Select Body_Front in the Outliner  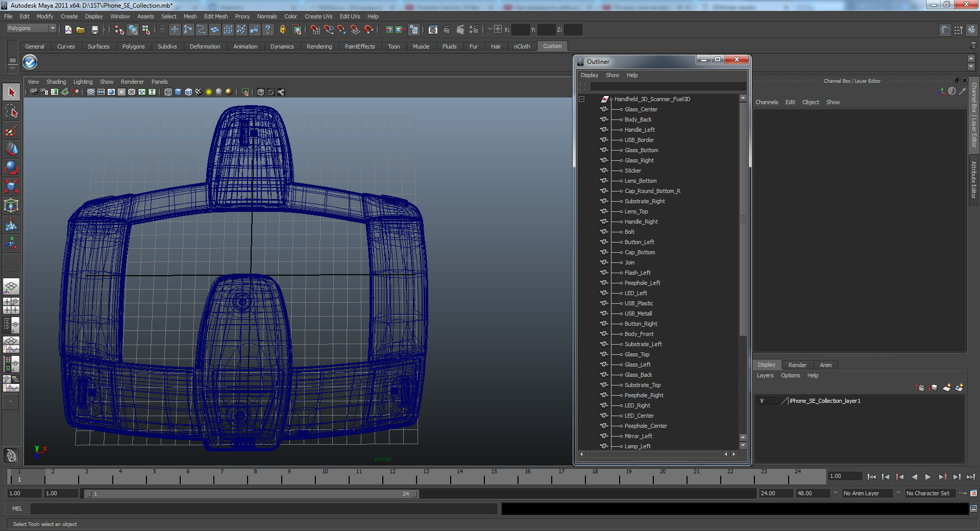pos(639,334)
